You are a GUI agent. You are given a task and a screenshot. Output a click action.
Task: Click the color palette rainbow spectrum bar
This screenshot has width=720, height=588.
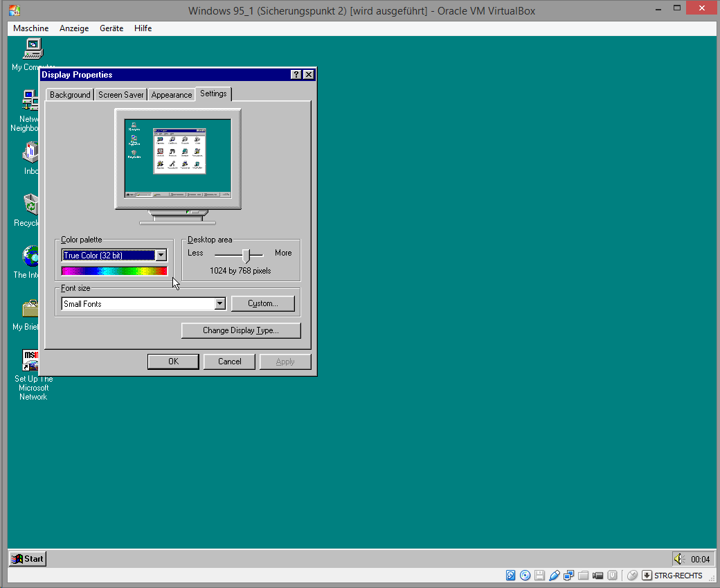[114, 271]
